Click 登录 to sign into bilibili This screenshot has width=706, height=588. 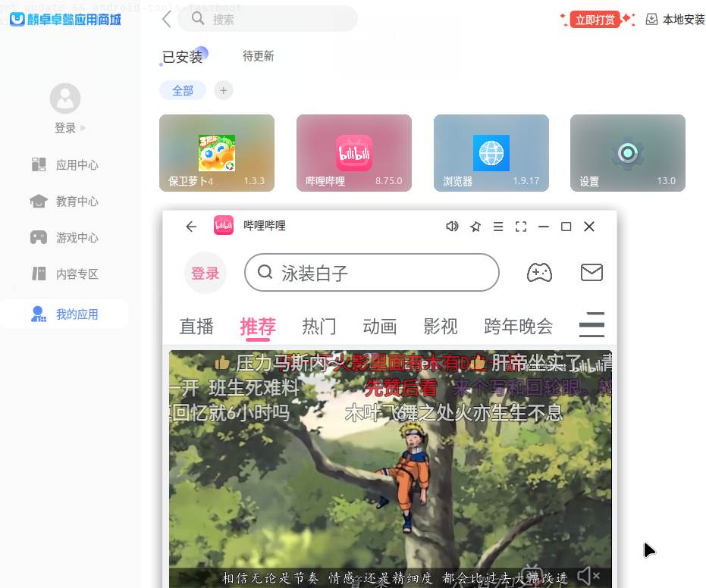206,272
